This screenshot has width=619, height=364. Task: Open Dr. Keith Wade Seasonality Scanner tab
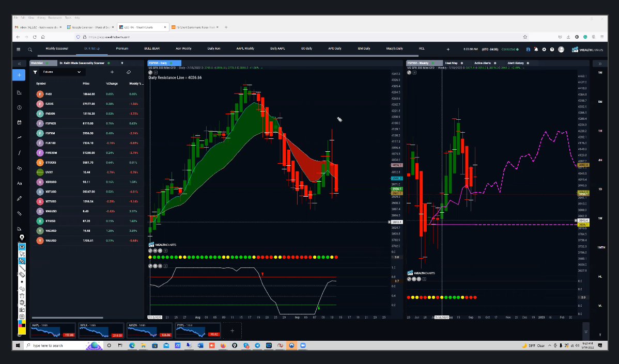coord(82,63)
